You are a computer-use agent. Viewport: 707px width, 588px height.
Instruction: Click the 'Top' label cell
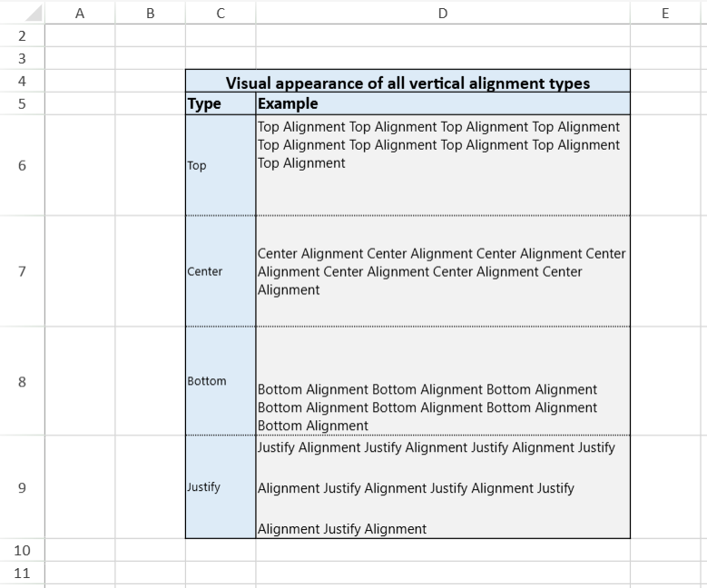point(221,166)
